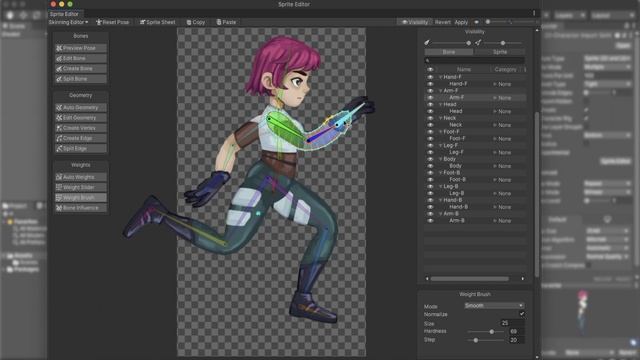
Task: Click the alpha/color eye icon next to Apply
Action: (476, 22)
